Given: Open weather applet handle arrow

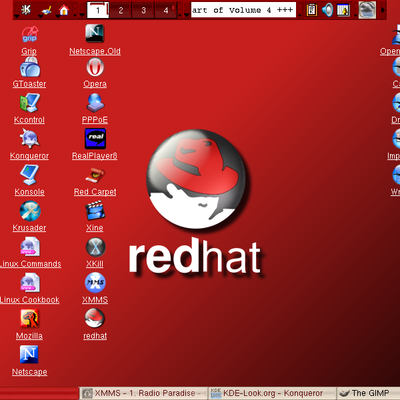Looking at the screenshot, I should [x=355, y=14].
